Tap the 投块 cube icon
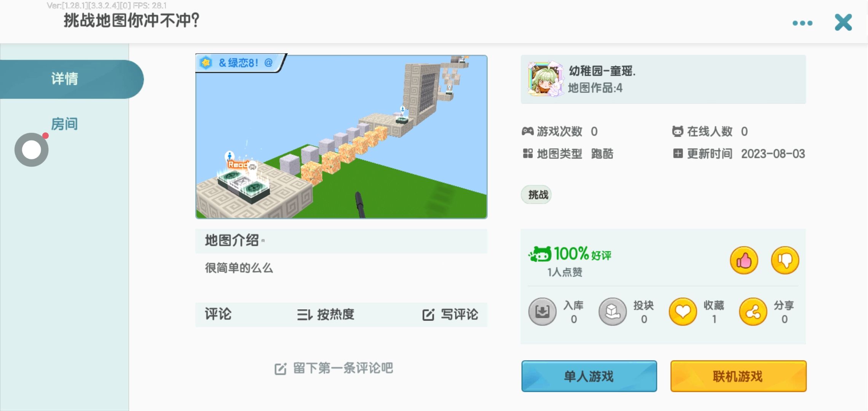 [613, 312]
